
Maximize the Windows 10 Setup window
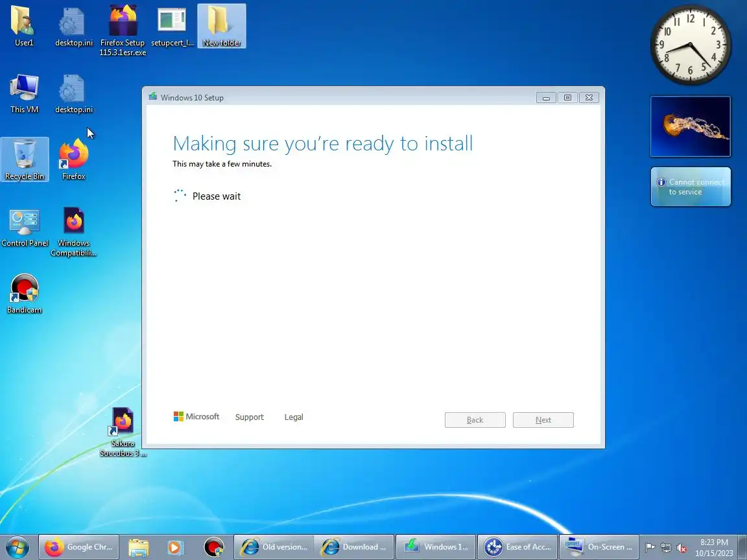(x=567, y=98)
